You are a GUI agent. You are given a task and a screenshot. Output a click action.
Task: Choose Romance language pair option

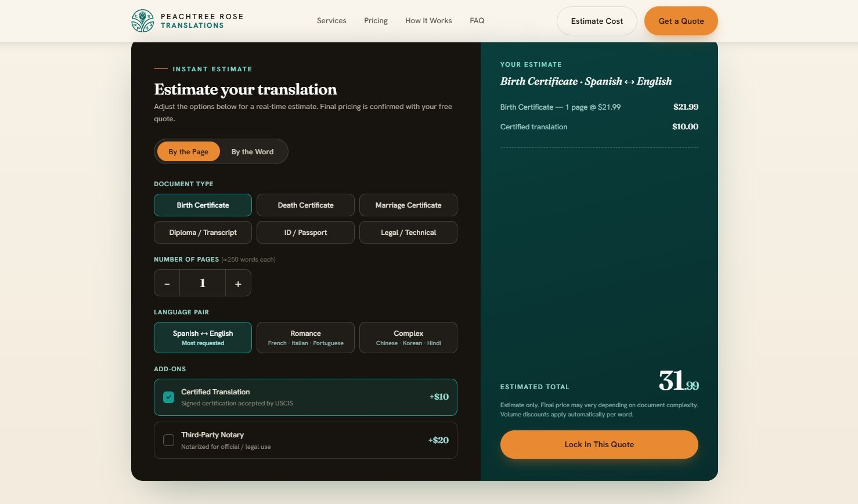pos(305,338)
